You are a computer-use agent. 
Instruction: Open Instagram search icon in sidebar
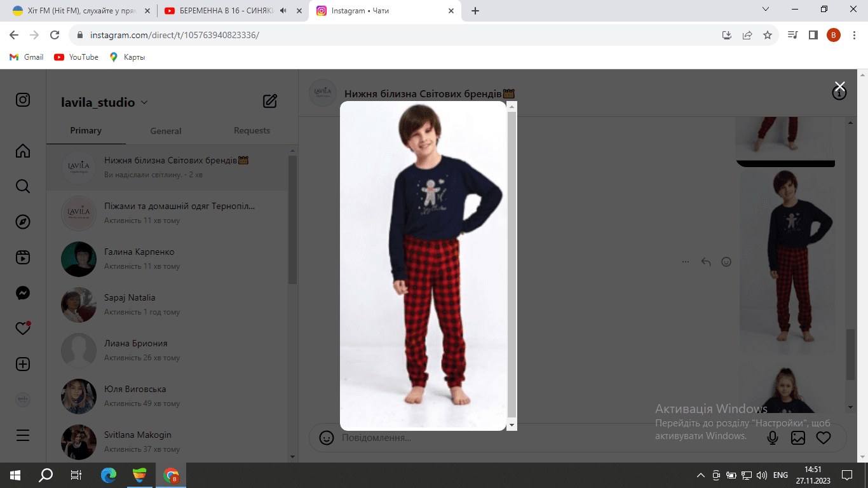[x=23, y=186]
